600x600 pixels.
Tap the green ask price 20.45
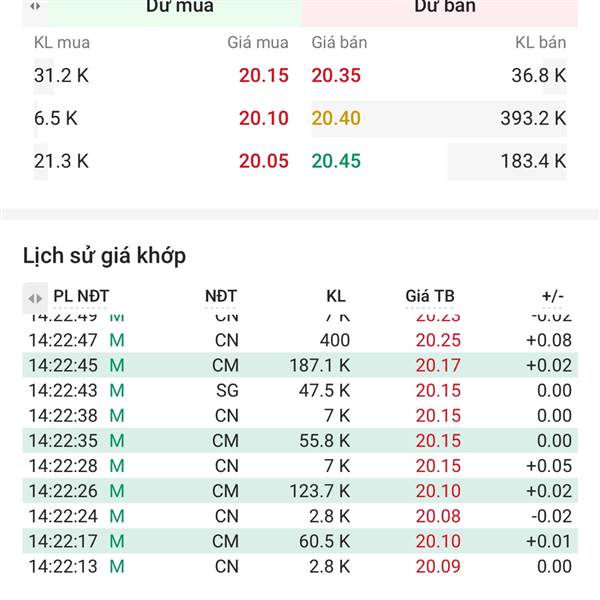pyautogui.click(x=336, y=161)
